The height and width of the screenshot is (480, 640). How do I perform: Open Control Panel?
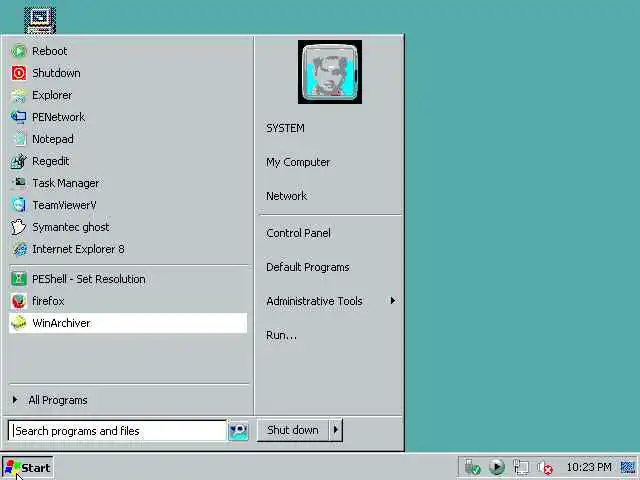click(298, 233)
